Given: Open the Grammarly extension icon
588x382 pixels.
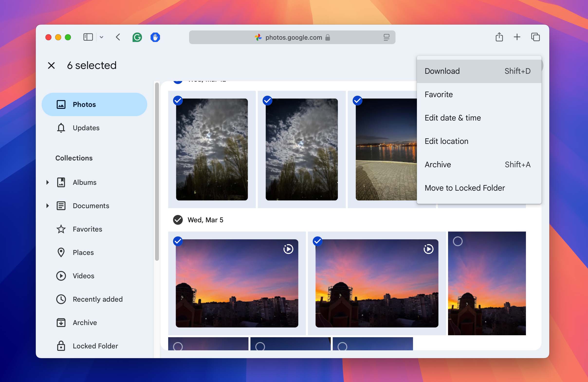Looking at the screenshot, I should tap(137, 37).
